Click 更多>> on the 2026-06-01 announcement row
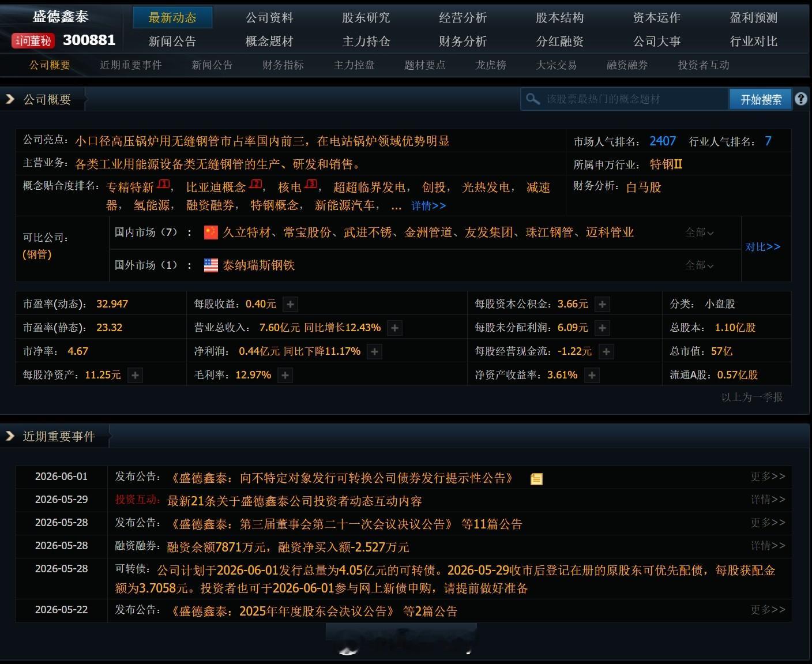 coord(768,477)
